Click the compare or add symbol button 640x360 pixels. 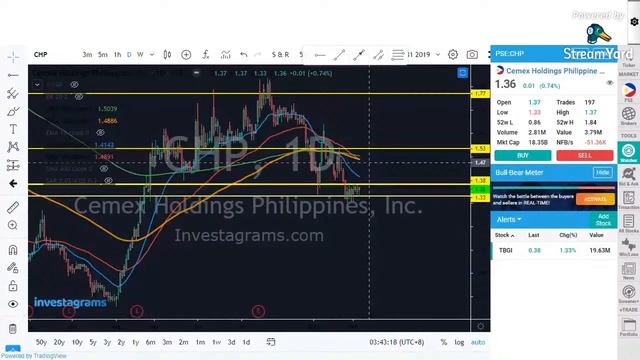tap(186, 54)
